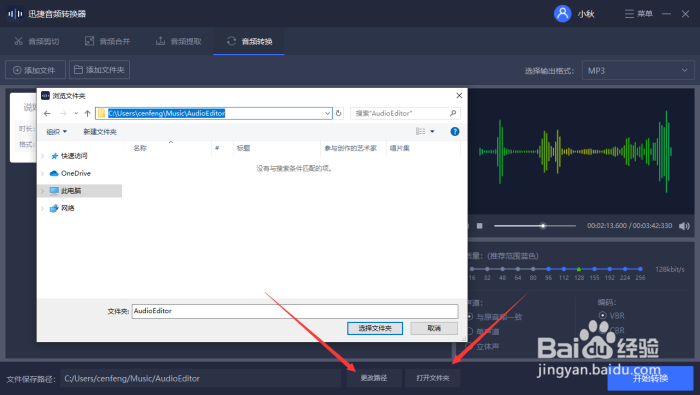700x395 pixels.
Task: Expand the 网络 tree node
Action: point(42,208)
